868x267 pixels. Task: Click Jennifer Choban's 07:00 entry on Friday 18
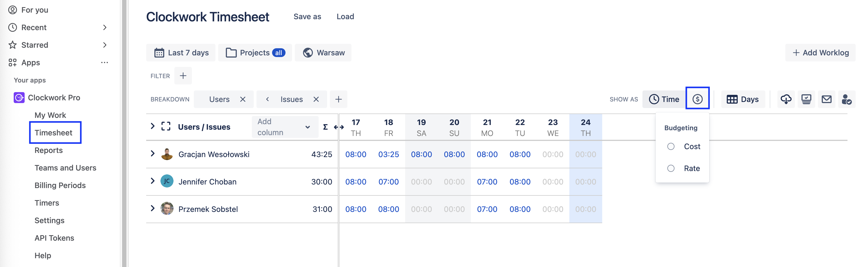tap(388, 181)
